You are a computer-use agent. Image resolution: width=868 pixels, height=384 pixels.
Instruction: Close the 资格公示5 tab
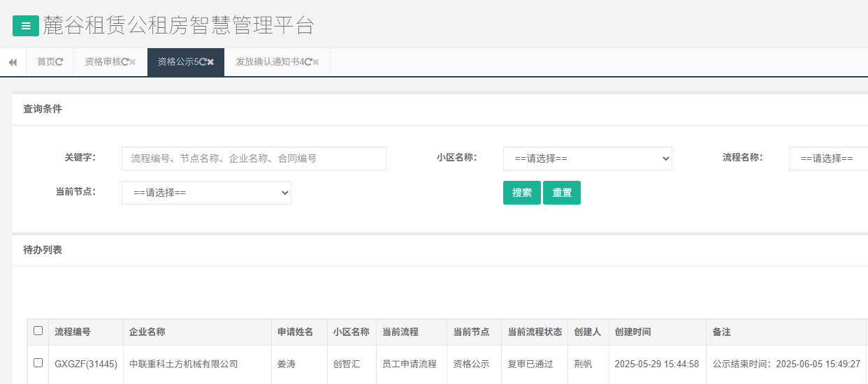tap(210, 62)
